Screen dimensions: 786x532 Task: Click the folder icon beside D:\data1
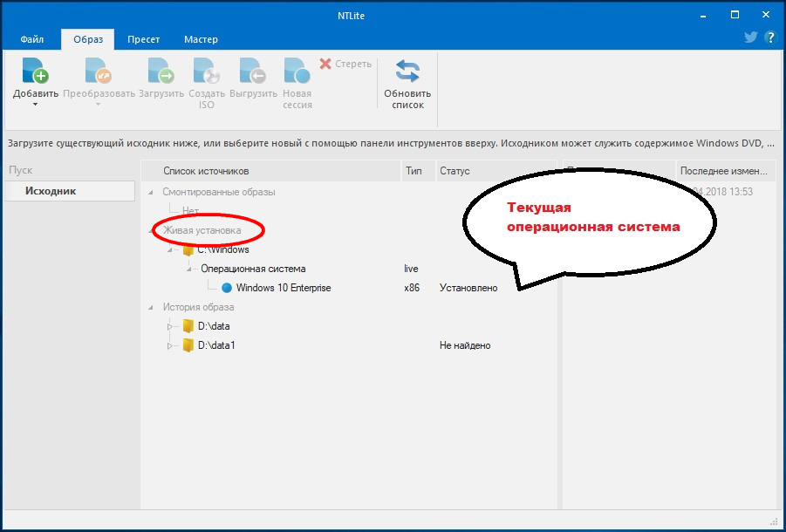pyautogui.click(x=188, y=345)
